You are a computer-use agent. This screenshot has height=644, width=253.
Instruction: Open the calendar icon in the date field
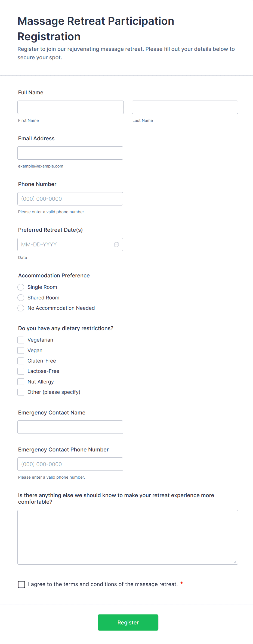coord(117,244)
